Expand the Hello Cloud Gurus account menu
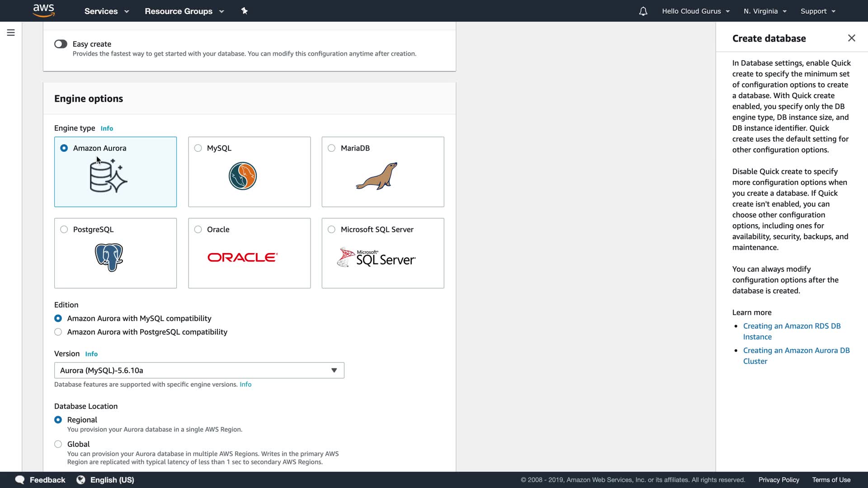The width and height of the screenshot is (868, 488). coord(695,11)
